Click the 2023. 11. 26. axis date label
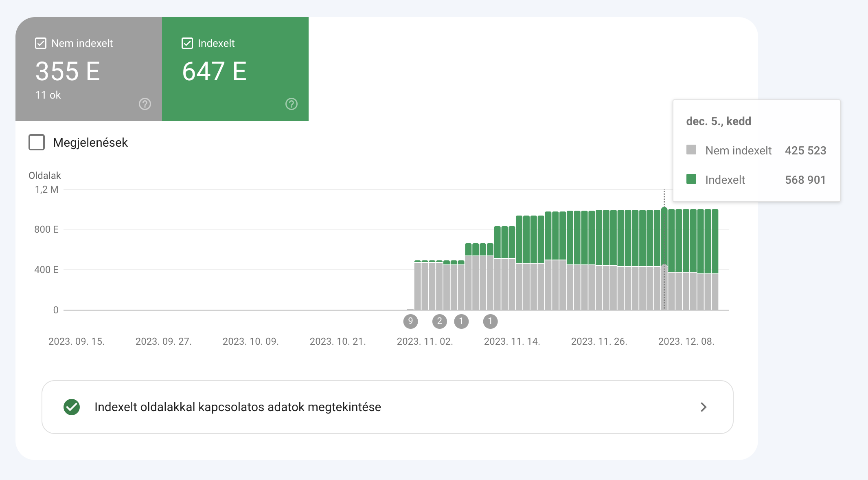 [599, 341]
